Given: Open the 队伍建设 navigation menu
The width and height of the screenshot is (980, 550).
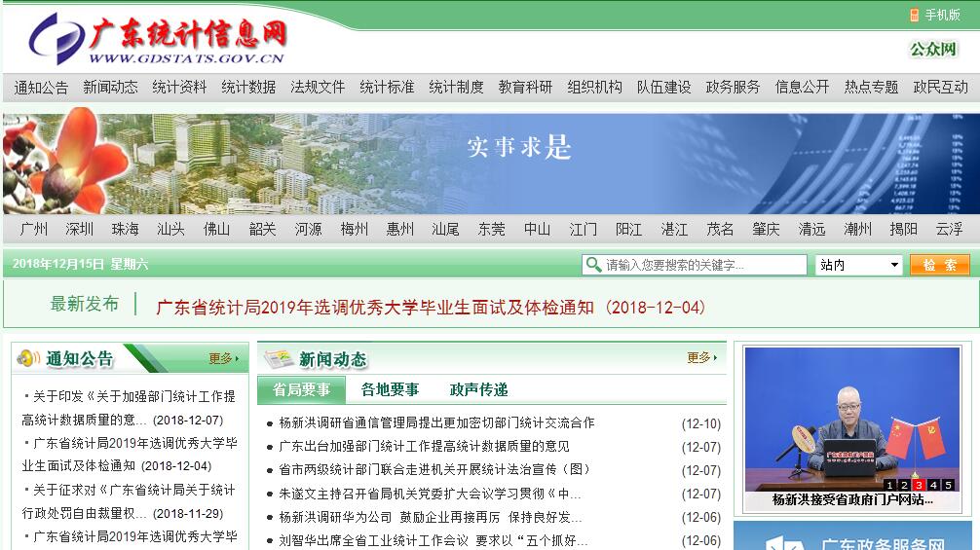Looking at the screenshot, I should coord(663,87).
